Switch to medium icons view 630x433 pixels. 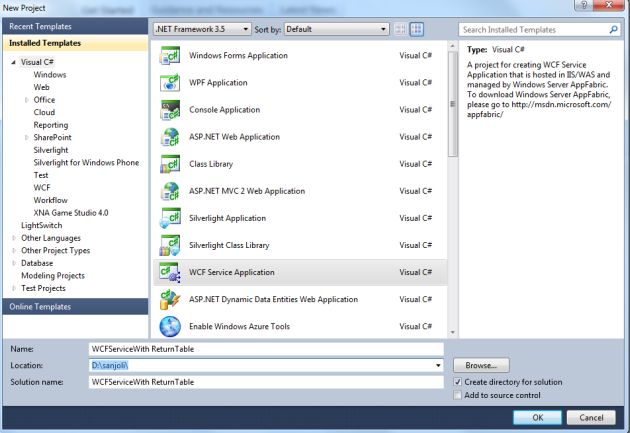[x=417, y=29]
